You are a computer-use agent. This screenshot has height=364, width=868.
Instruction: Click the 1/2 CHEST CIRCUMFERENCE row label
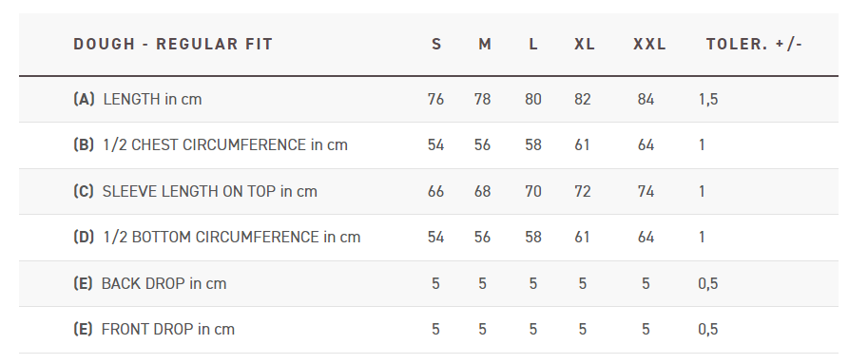point(210,145)
